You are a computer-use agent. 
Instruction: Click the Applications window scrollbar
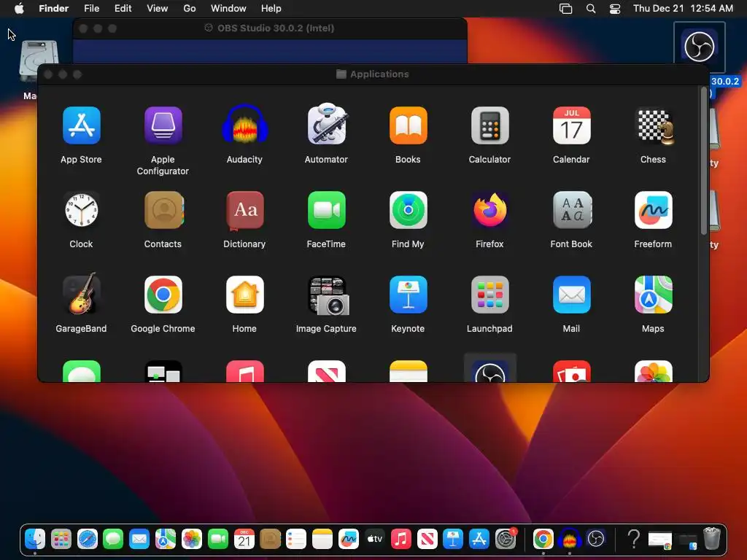coord(704,161)
